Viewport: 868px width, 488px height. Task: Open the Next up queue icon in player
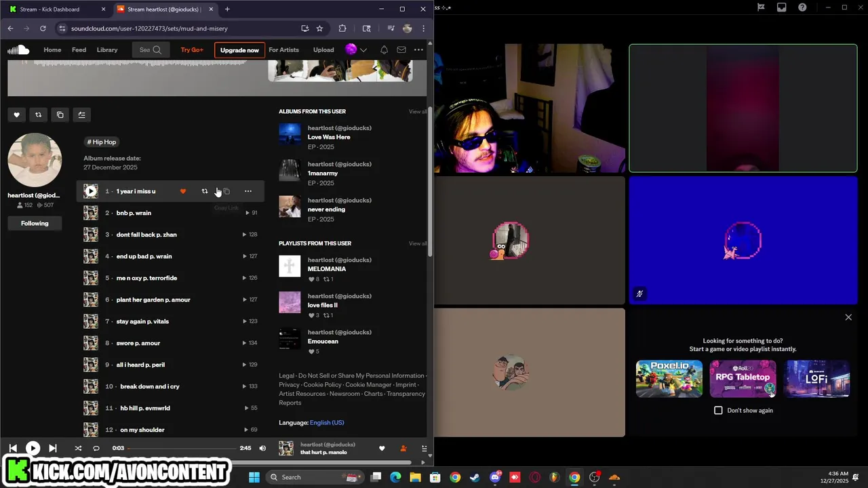[425, 448]
